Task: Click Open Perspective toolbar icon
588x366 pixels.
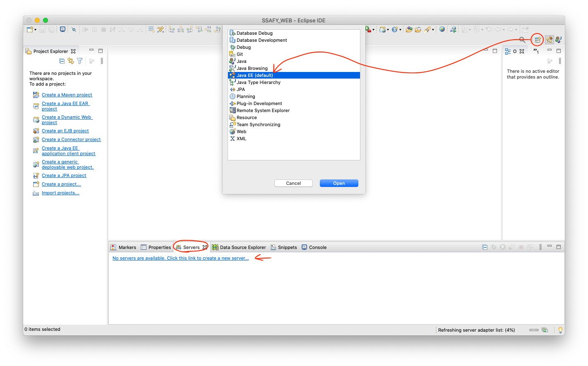Action: [538, 40]
